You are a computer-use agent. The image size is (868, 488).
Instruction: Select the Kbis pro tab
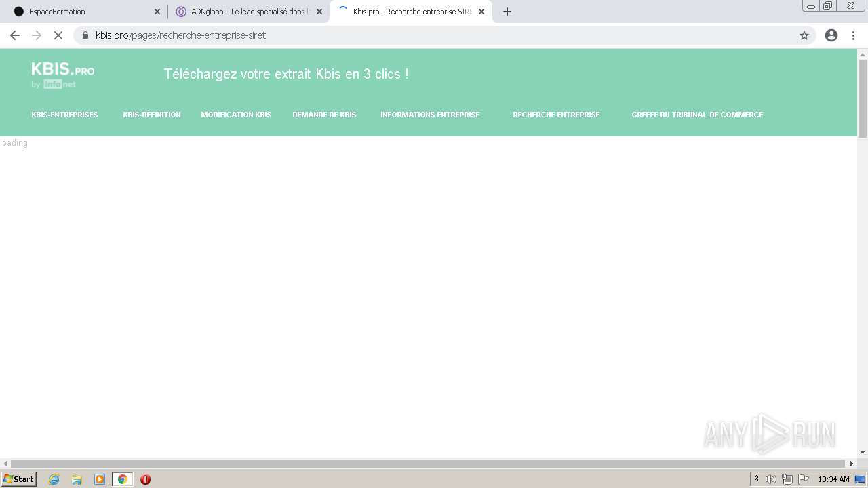pyautogui.click(x=411, y=12)
